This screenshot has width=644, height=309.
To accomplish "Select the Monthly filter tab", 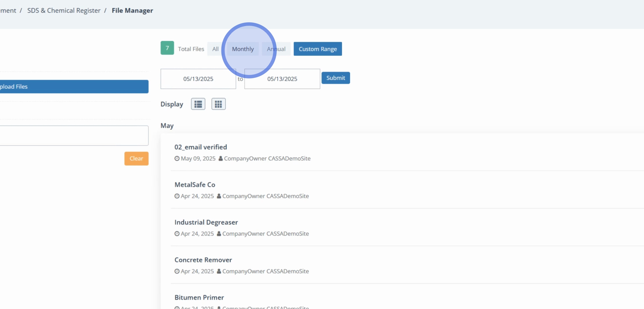I will pyautogui.click(x=243, y=49).
